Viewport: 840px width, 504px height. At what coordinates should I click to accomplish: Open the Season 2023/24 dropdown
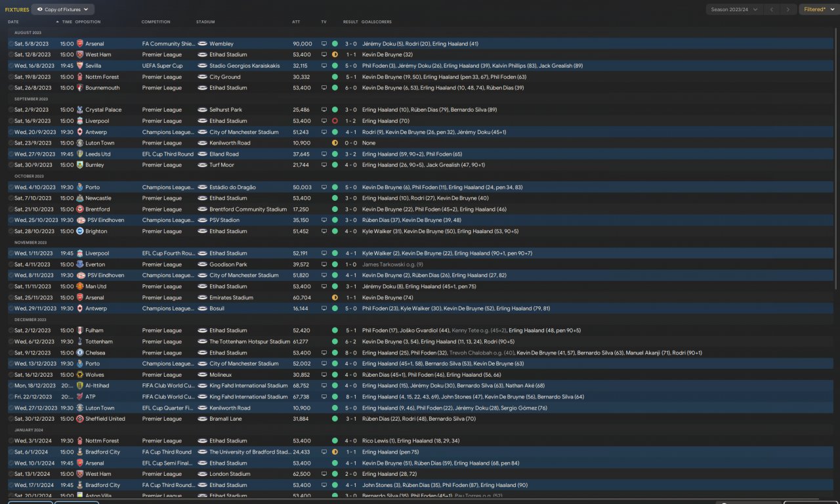click(734, 10)
